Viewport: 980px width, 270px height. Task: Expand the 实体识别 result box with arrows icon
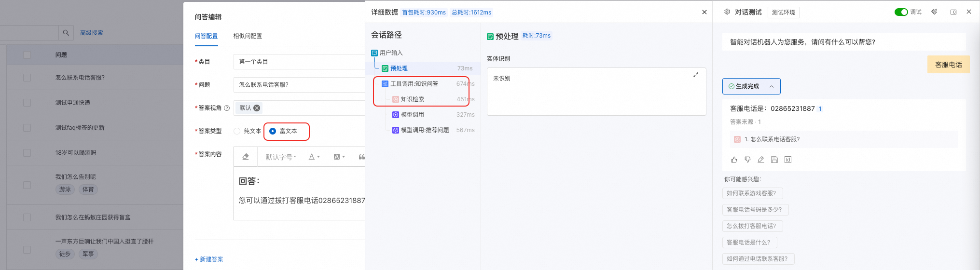696,75
